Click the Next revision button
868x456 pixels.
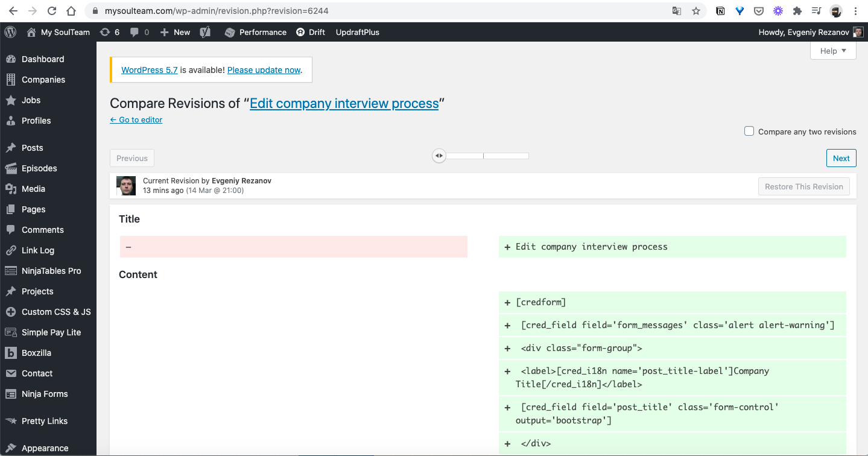point(841,158)
